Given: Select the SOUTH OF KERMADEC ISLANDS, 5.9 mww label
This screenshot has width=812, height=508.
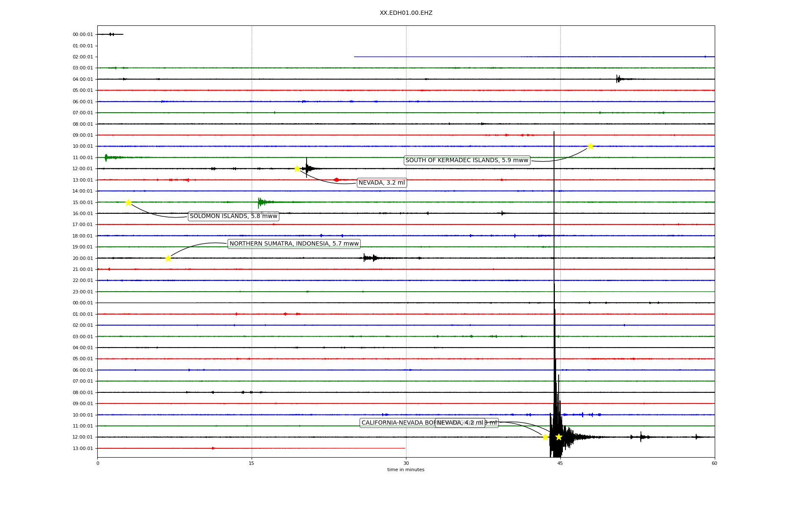Looking at the screenshot, I should (466, 160).
